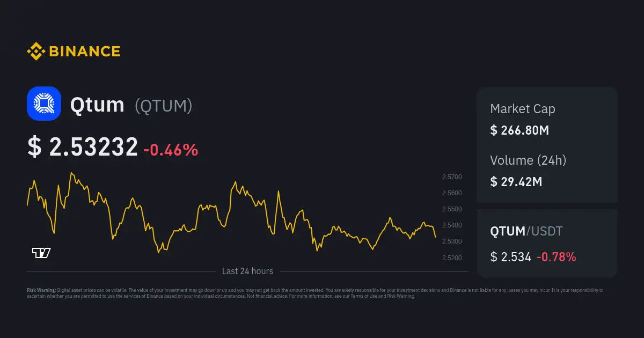Click the Last 24 hours label
The width and height of the screenshot is (644, 338).
[247, 271]
